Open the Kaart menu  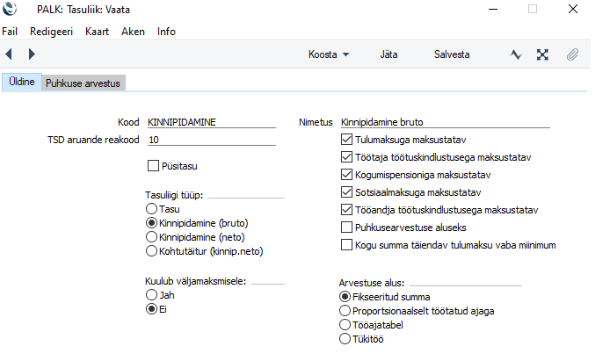point(97,32)
